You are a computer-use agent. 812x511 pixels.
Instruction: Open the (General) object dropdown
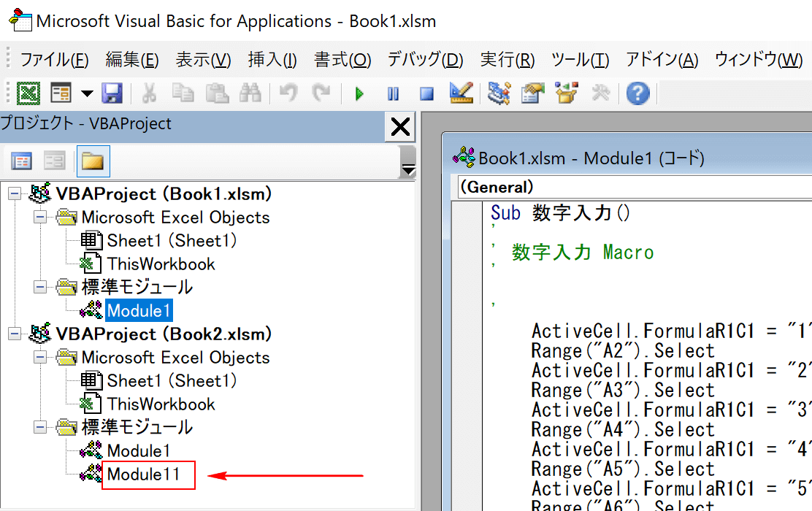[635, 187]
